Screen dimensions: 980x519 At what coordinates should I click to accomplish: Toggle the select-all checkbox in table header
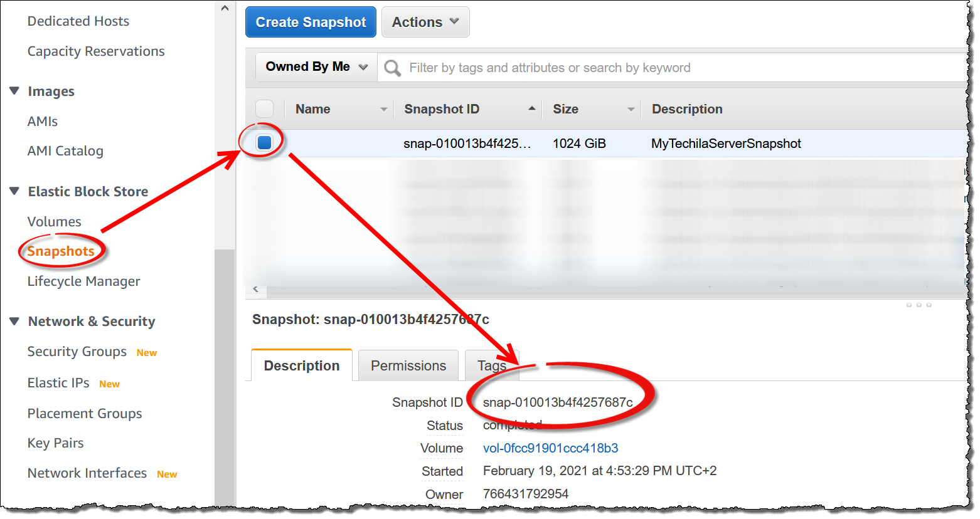click(x=264, y=108)
